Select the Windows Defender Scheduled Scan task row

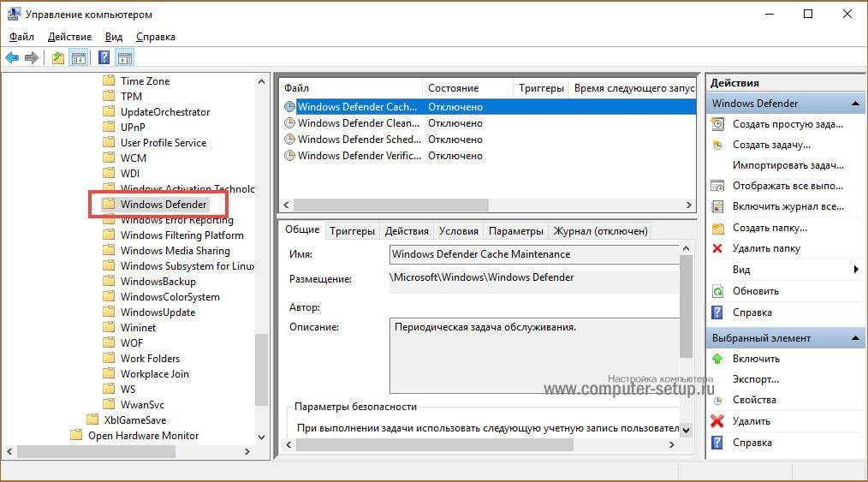point(359,140)
